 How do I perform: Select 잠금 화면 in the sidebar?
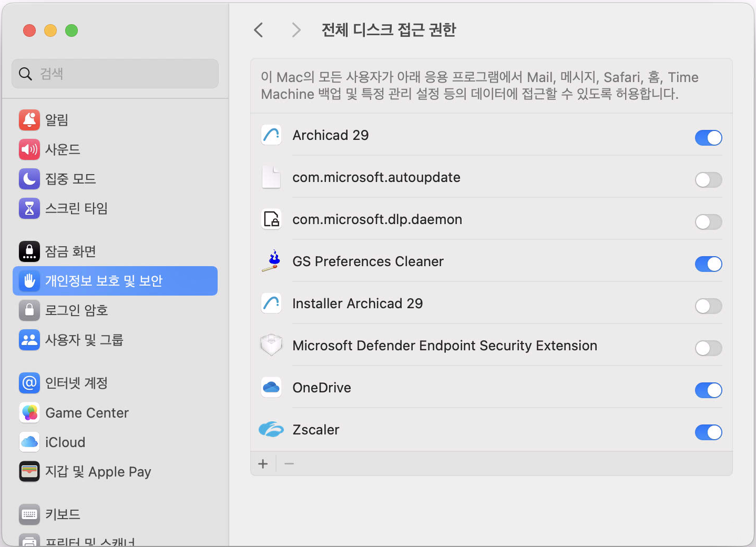click(70, 251)
